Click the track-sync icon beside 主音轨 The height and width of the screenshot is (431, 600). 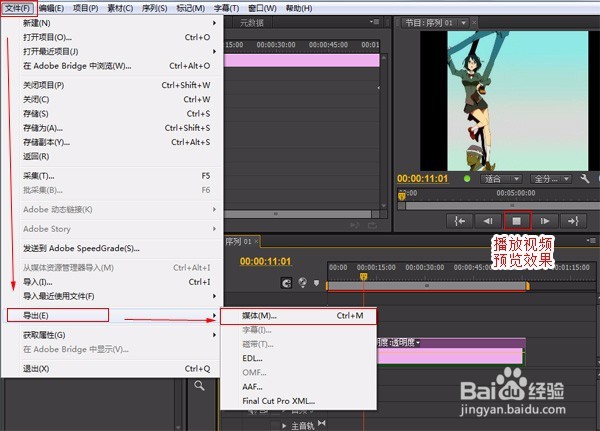pos(321,423)
